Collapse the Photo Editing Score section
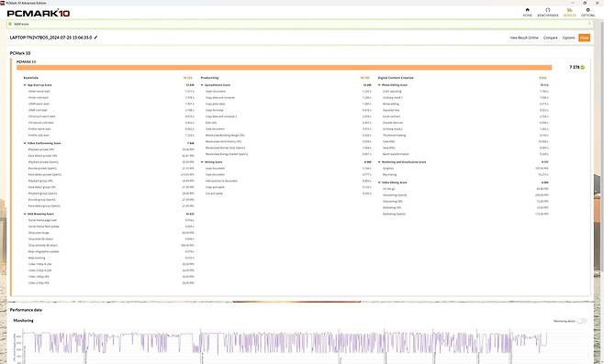Image resolution: width=604 pixels, height=364 pixels. pos(379,85)
